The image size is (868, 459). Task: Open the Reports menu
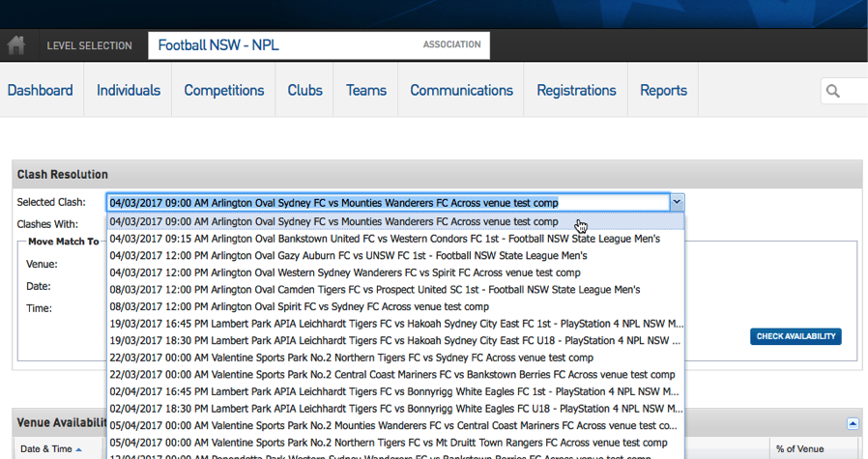coord(663,90)
